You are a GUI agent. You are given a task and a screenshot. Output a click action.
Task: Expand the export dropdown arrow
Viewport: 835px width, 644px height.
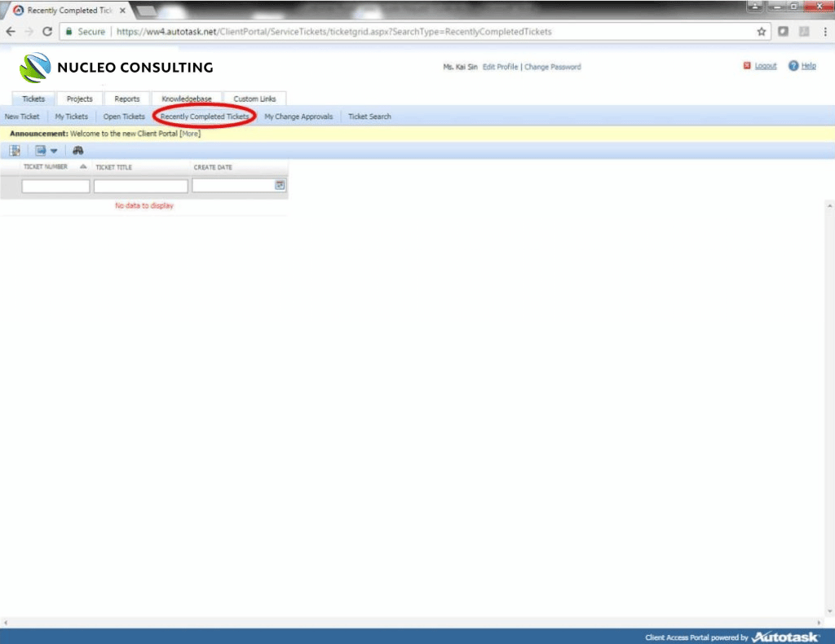pyautogui.click(x=54, y=151)
